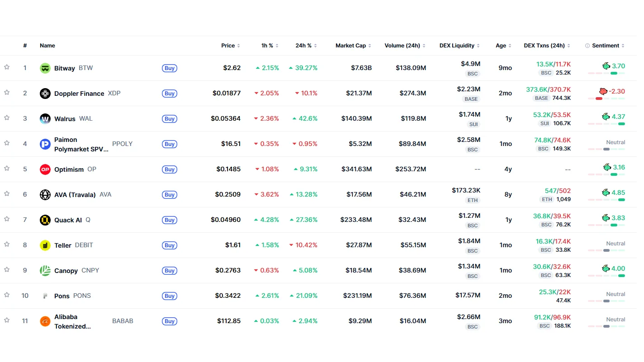Image resolution: width=644 pixels, height=362 pixels.
Task: Click the Name column header
Action: 47,46
